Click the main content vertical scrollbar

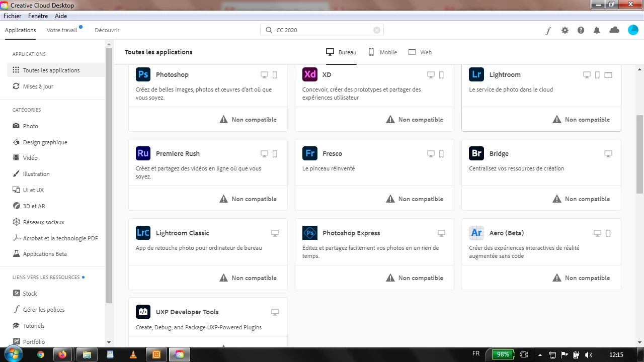[640, 154]
